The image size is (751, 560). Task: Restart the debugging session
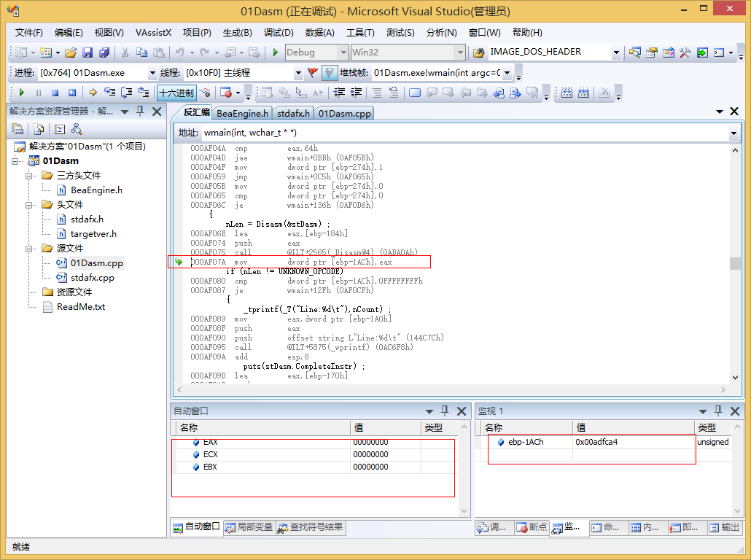[72, 93]
